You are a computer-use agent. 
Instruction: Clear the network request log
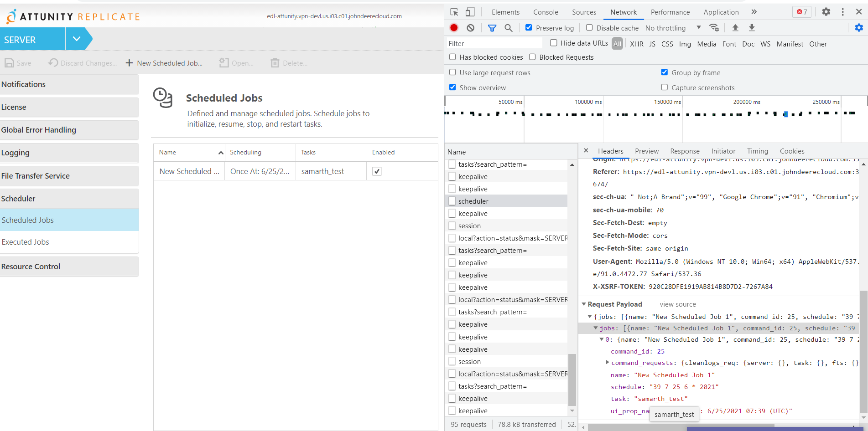[x=470, y=28]
